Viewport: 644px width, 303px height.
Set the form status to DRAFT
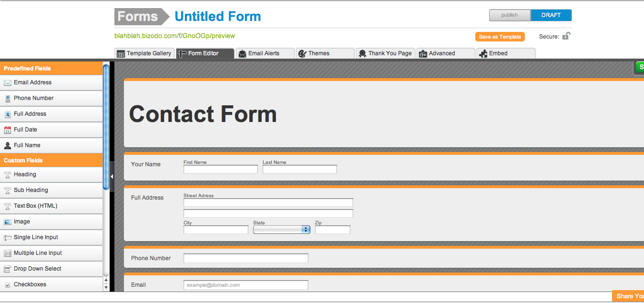[x=551, y=15]
